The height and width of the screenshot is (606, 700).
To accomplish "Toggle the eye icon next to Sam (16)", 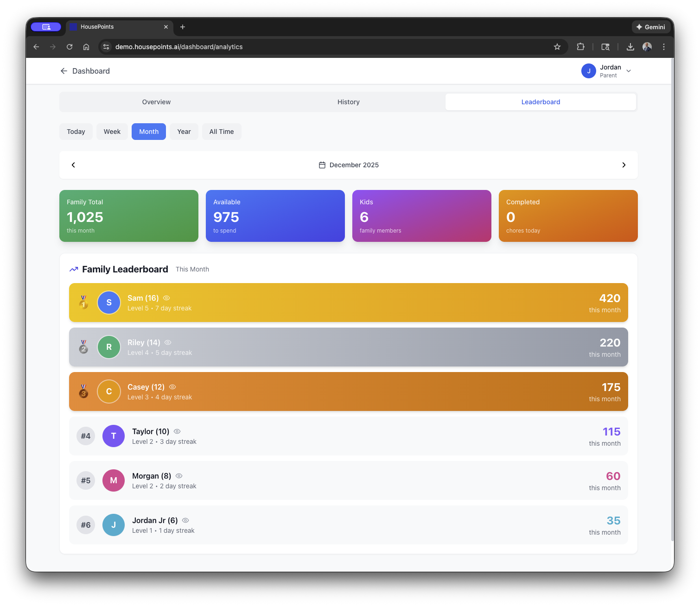I will 166,298.
